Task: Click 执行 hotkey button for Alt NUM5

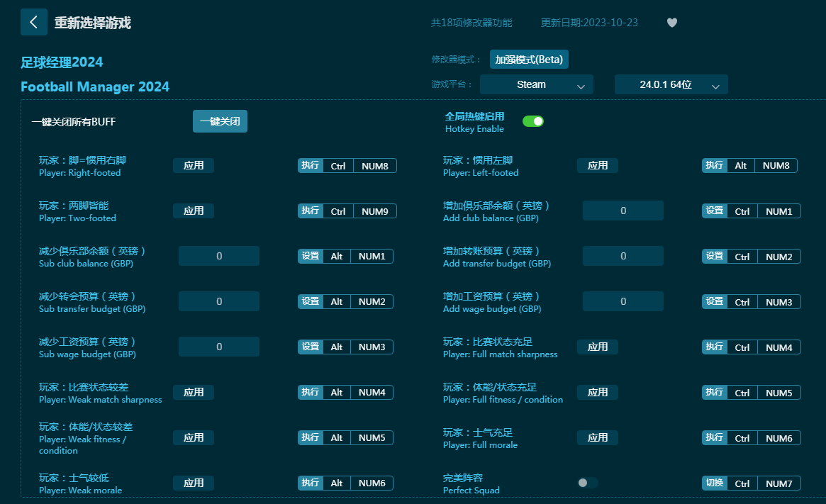Action: coord(311,437)
